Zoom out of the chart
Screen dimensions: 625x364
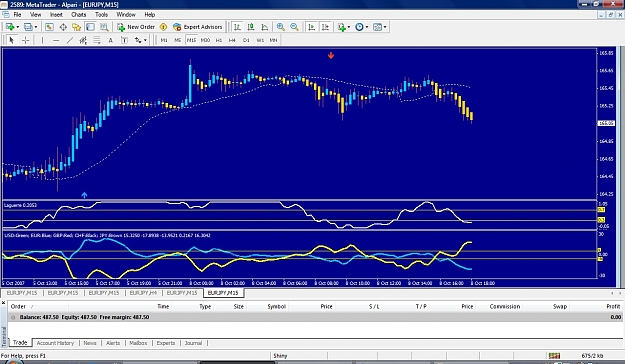click(294, 27)
